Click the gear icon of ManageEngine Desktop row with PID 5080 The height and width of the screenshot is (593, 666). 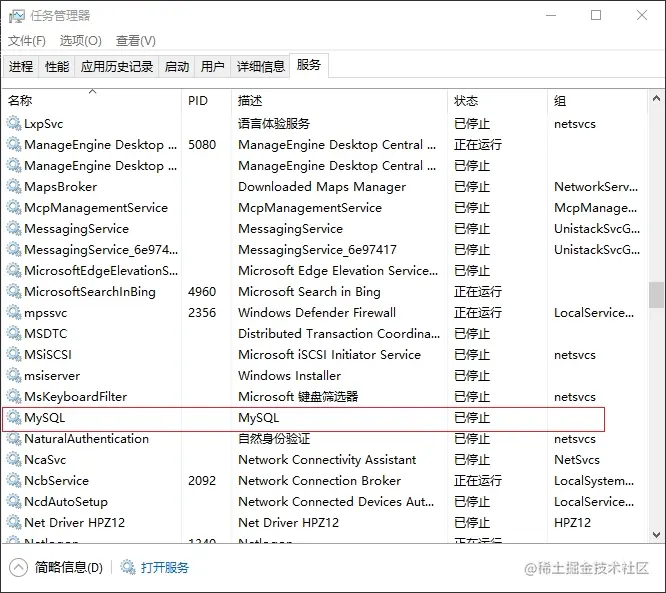pyautogui.click(x=14, y=144)
